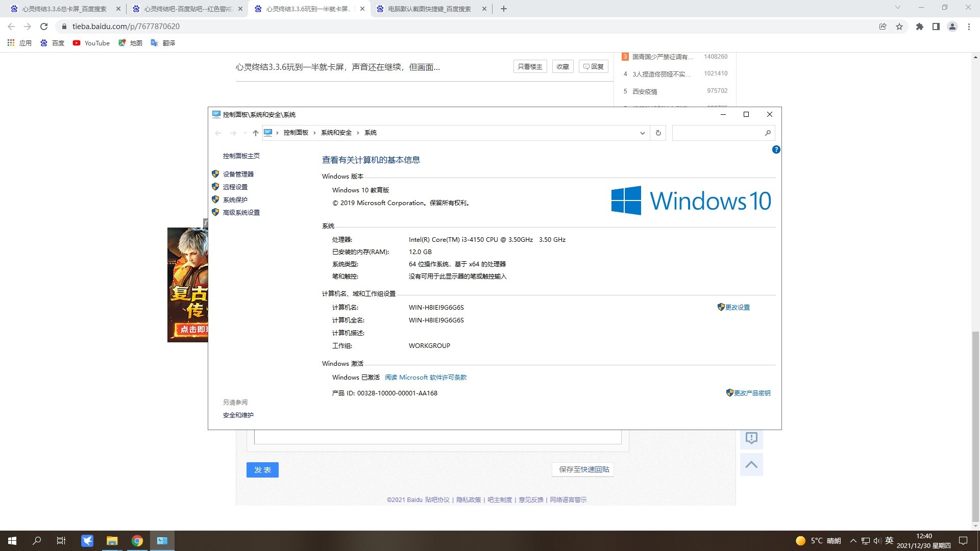Click the help question mark icon
Image resolution: width=980 pixels, height=551 pixels.
(x=776, y=149)
